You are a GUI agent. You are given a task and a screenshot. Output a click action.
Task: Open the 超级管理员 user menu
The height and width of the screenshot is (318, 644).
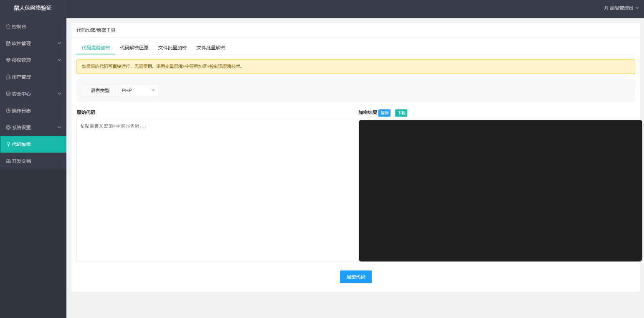[x=621, y=8]
